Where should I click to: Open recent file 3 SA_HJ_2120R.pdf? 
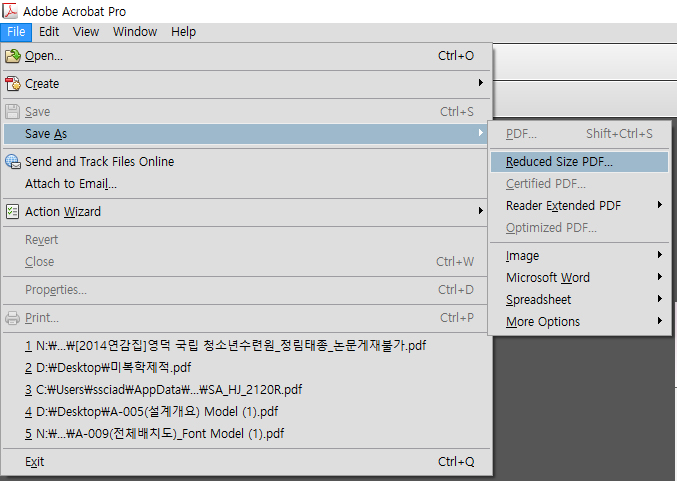point(248,390)
